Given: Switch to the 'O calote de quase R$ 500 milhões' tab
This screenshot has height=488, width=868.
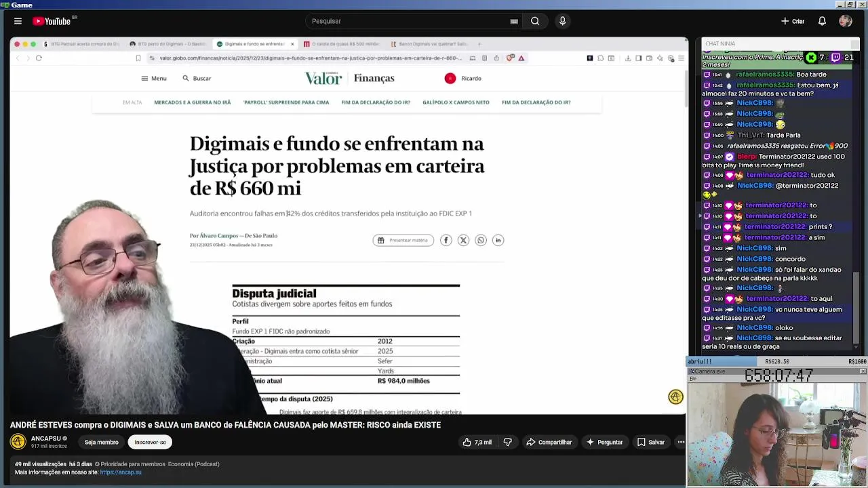Looking at the screenshot, I should click(x=342, y=44).
